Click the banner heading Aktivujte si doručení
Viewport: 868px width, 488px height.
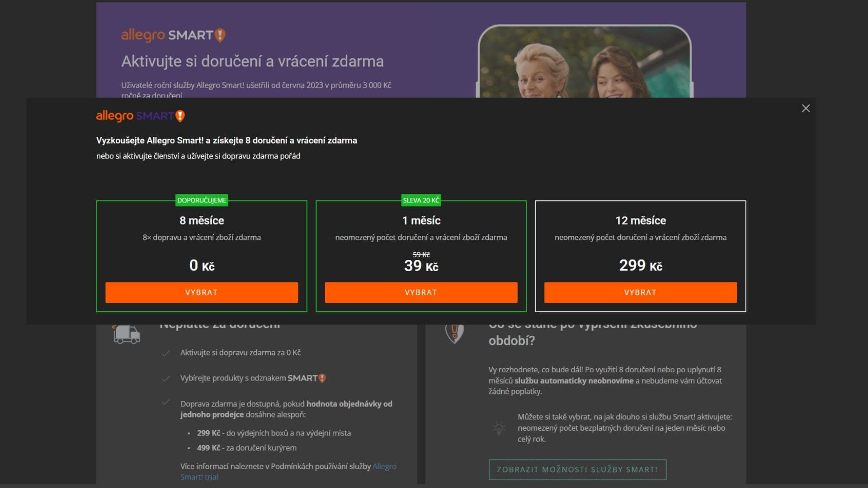tap(252, 61)
